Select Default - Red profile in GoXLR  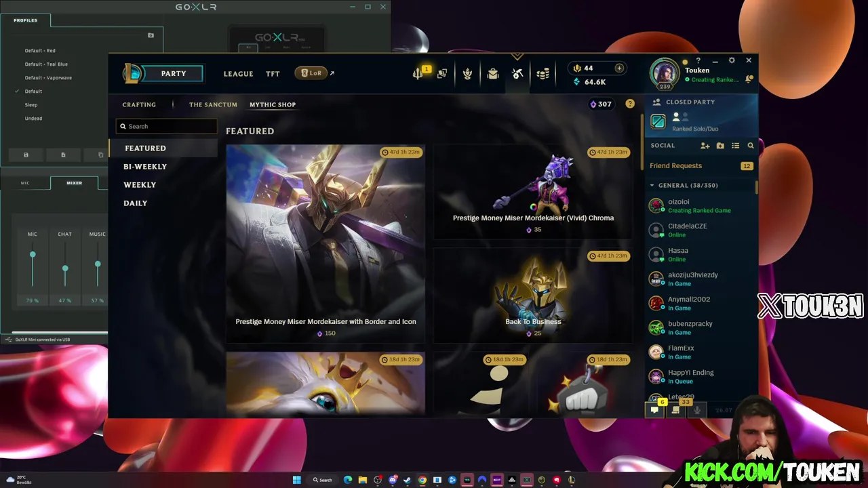point(40,50)
